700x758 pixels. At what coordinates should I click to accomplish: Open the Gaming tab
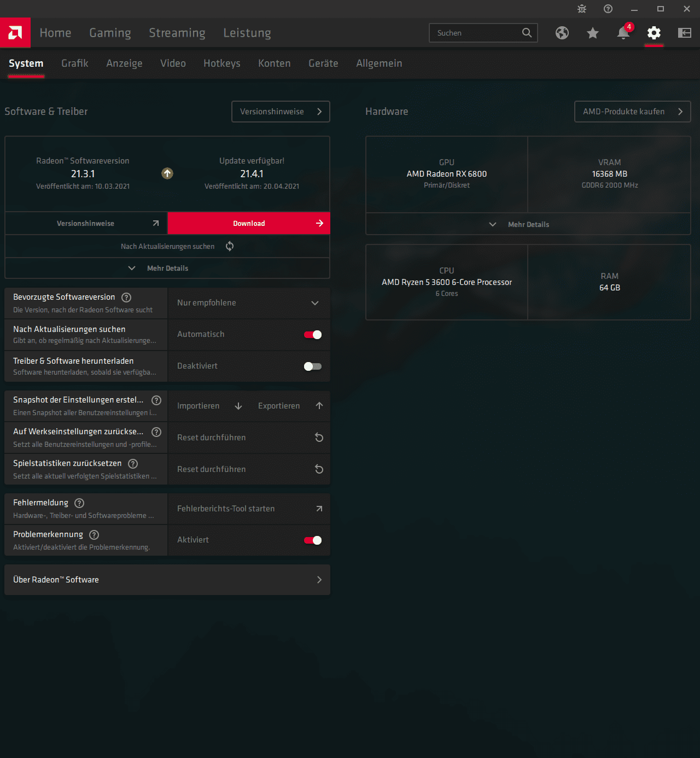(110, 33)
